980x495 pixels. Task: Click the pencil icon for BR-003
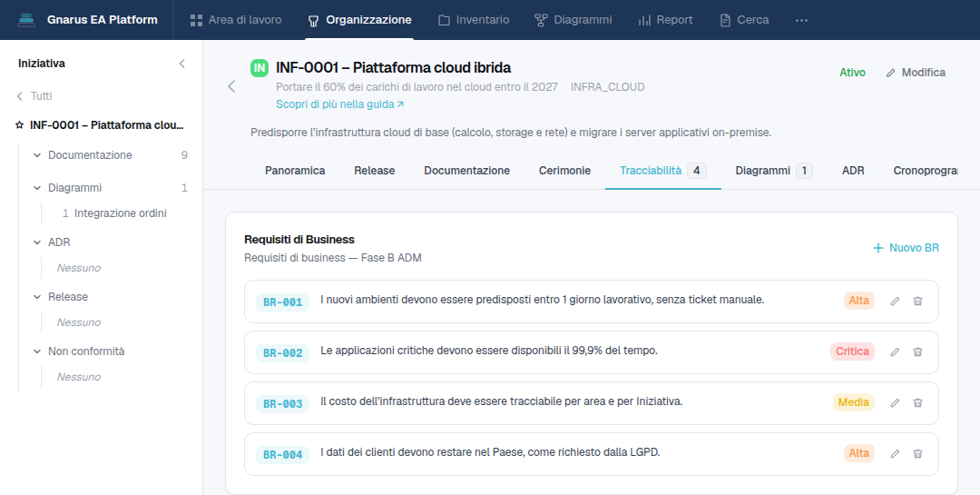tap(895, 402)
